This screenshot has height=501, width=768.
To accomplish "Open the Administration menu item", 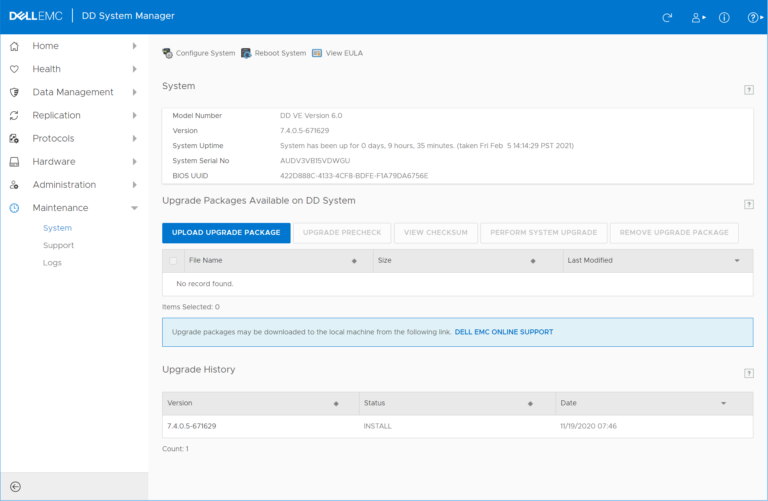I will point(64,185).
